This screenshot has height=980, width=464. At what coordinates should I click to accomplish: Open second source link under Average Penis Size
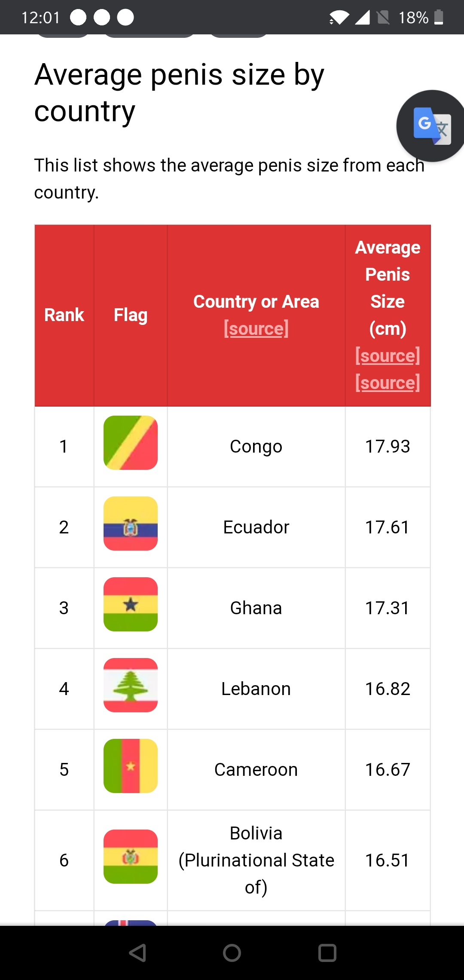(388, 383)
